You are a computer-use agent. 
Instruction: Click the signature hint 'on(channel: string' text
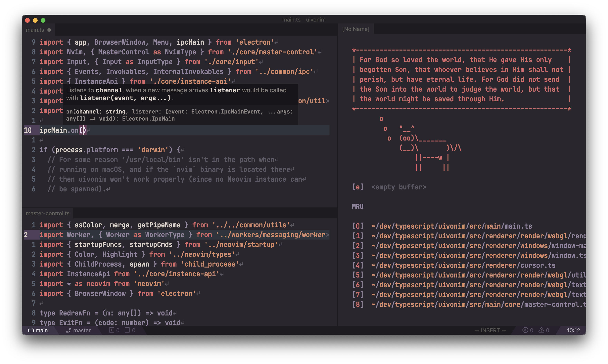[96, 112]
